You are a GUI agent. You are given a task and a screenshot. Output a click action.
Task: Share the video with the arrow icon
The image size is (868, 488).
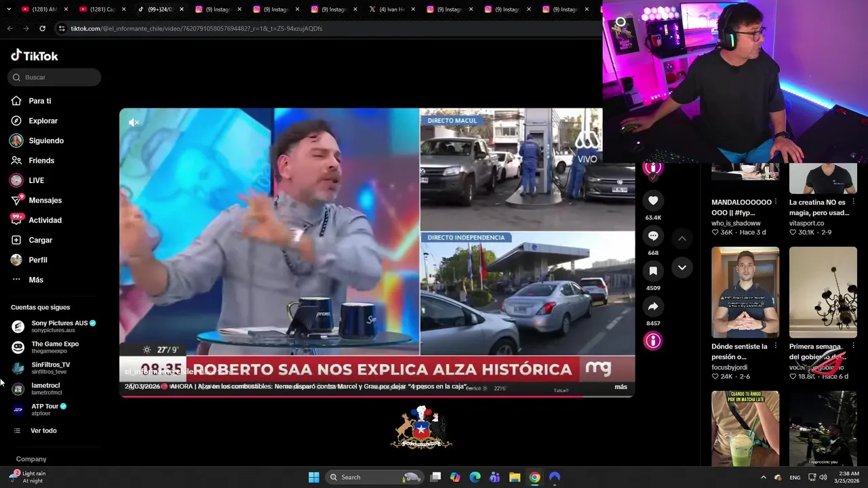(x=653, y=306)
